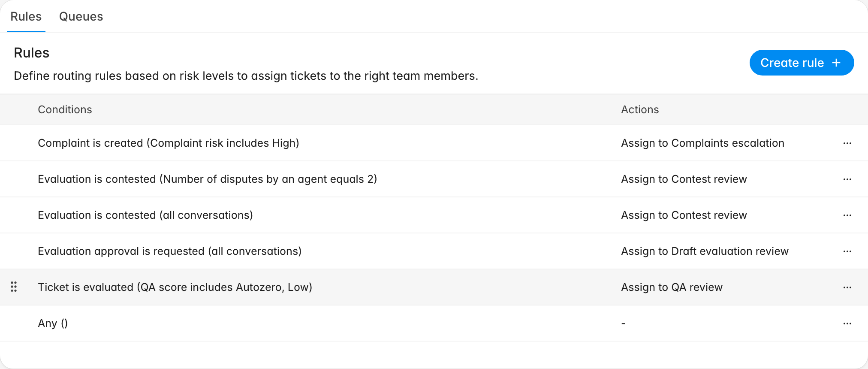Open three-dot menu for QA review rule
Image resolution: width=868 pixels, height=369 pixels.
point(847,287)
